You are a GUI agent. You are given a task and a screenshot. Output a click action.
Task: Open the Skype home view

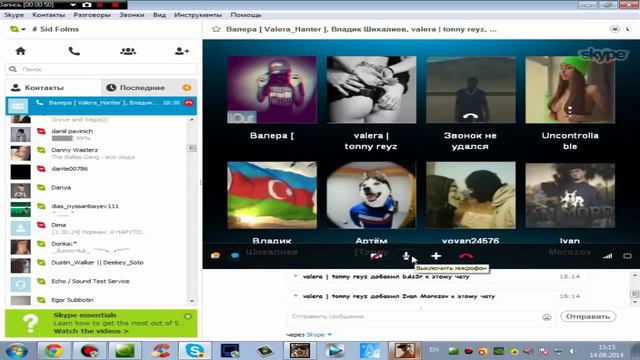click(20, 51)
